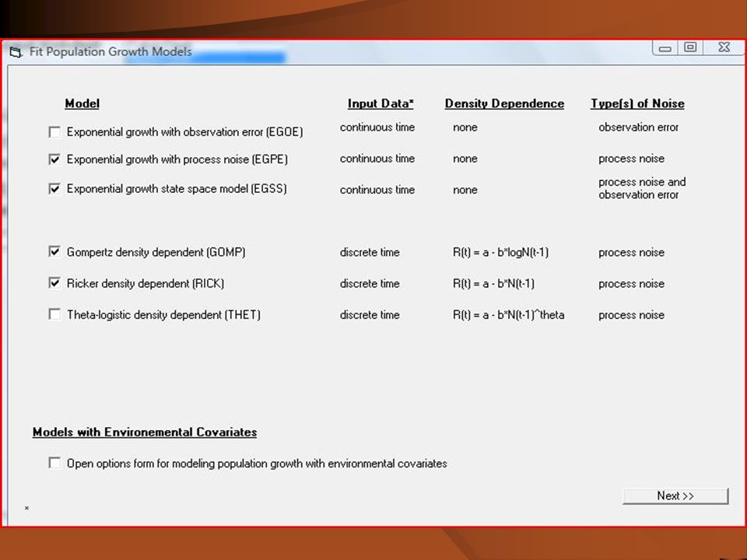This screenshot has height=560, width=747.
Task: Click 'none' density dependence in the EGSS row
Action: 465,190
